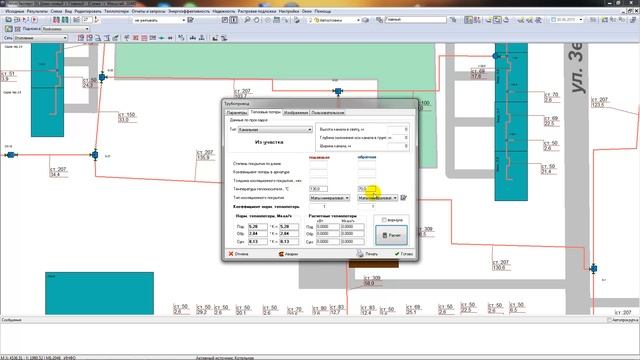Click the Расчет button
640x360 pixels.
(x=391, y=236)
